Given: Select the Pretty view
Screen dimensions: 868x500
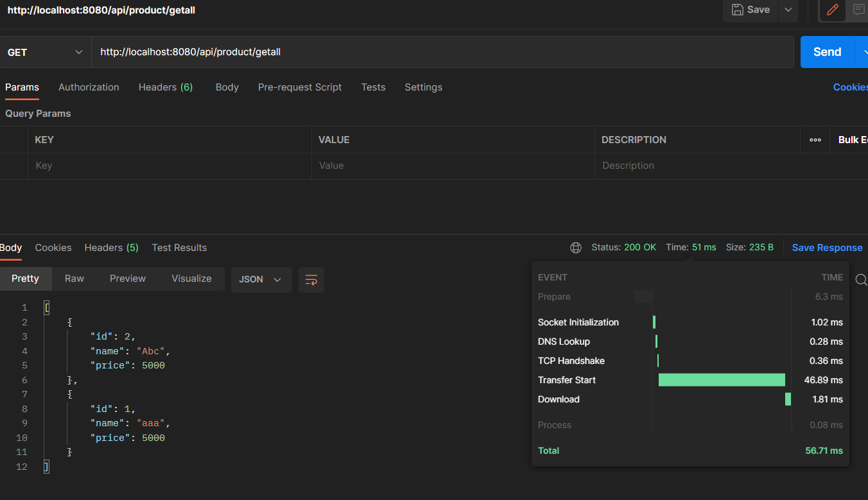Looking at the screenshot, I should (25, 279).
